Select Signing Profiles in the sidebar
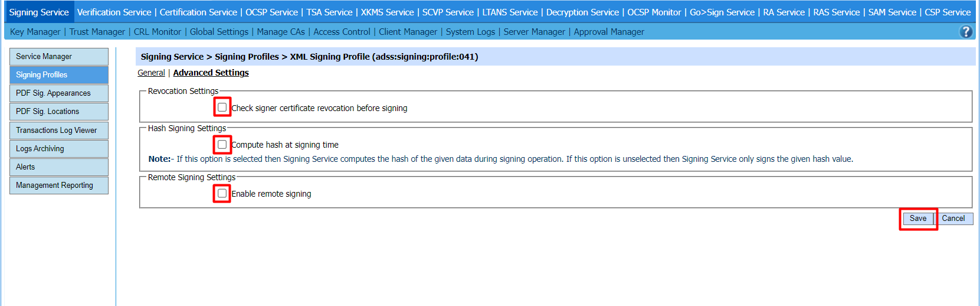The image size is (980, 306). pos(58,75)
